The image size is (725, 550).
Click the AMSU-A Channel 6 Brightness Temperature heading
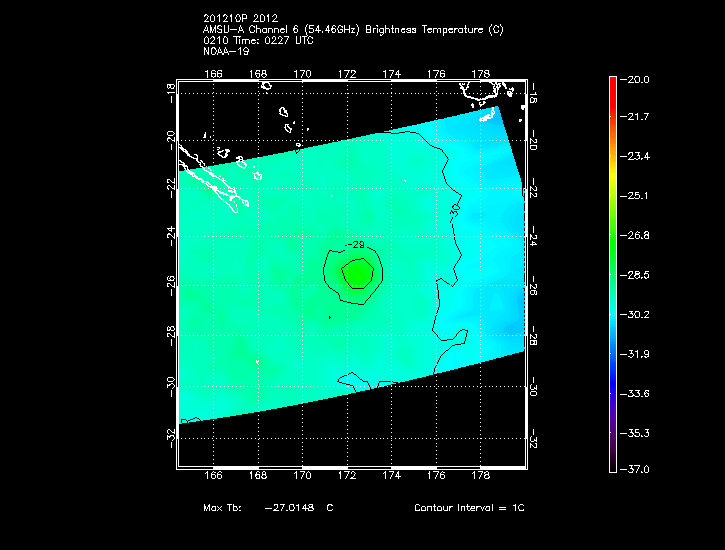353,30
